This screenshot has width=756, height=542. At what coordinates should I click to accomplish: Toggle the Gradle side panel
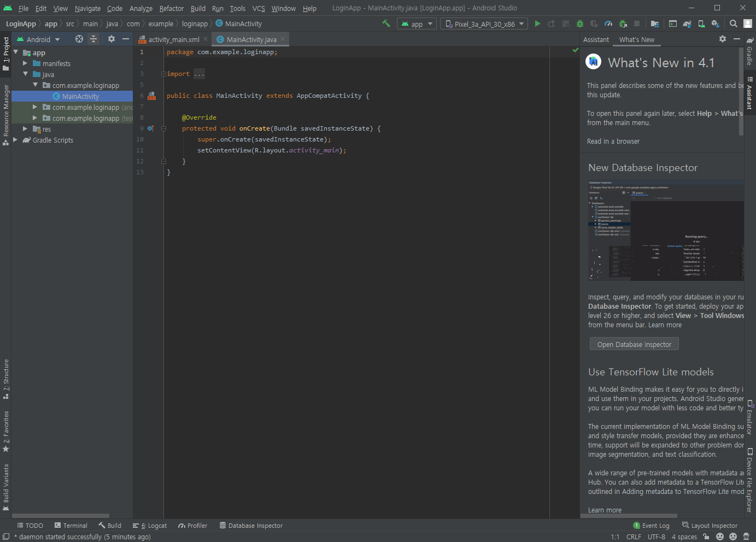pos(750,52)
